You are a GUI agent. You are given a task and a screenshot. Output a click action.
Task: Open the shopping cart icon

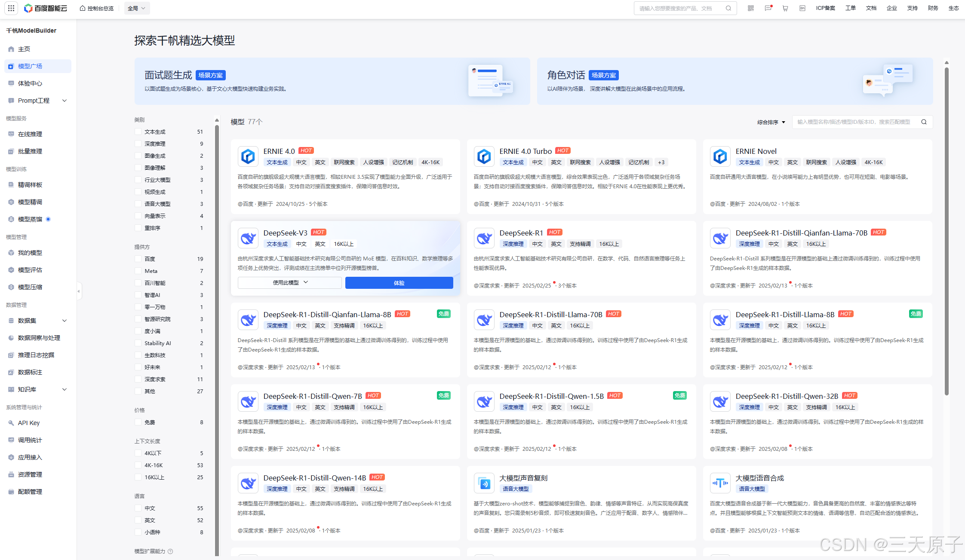(785, 8)
